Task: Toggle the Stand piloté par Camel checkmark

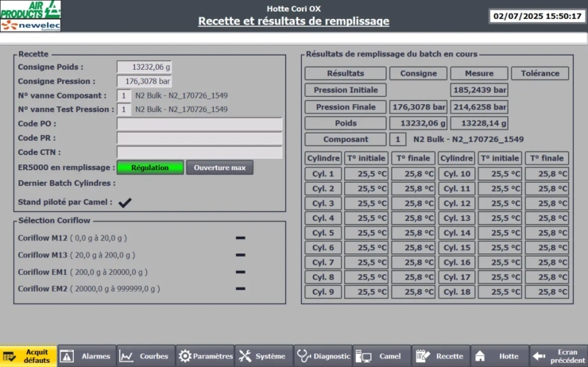Action: pos(125,203)
